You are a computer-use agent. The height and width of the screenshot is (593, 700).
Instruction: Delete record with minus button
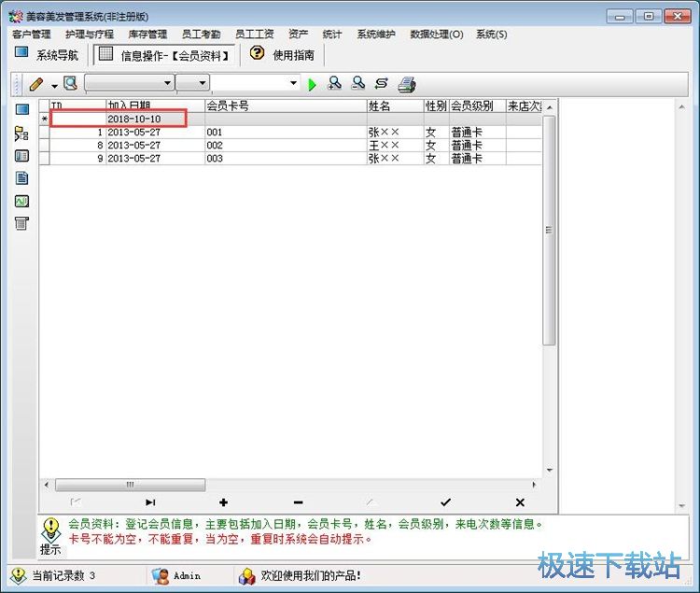299,502
